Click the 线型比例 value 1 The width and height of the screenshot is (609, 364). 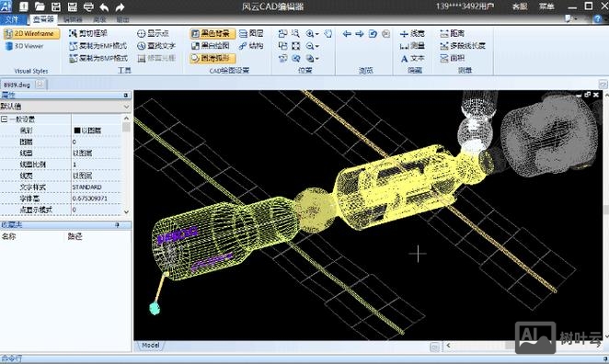75,165
